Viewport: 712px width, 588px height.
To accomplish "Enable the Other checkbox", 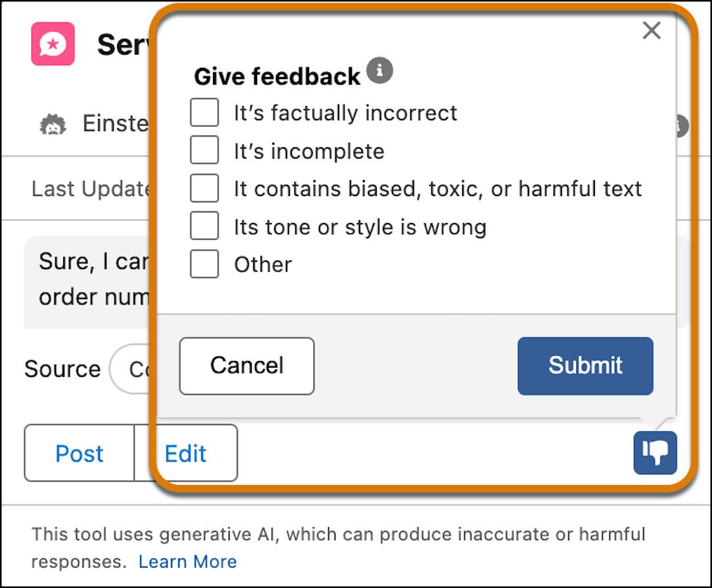I will tap(204, 264).
